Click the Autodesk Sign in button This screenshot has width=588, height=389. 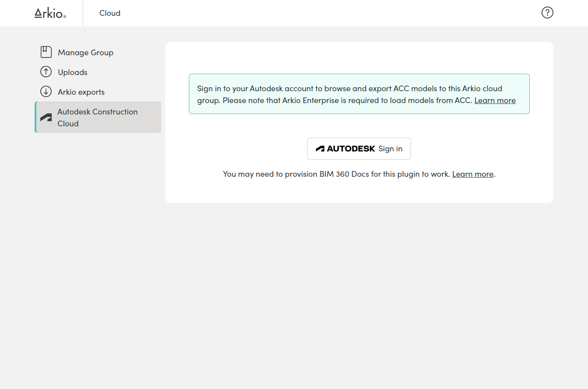click(359, 149)
